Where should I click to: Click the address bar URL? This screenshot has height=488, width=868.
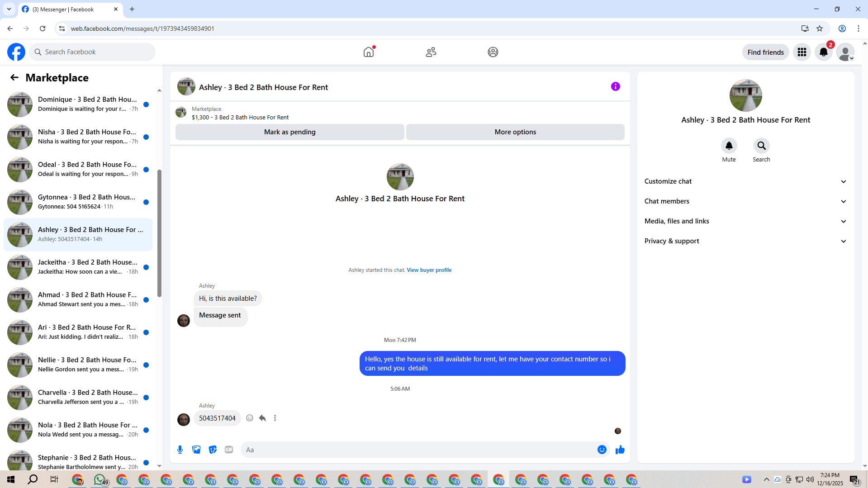pyautogui.click(x=142, y=28)
